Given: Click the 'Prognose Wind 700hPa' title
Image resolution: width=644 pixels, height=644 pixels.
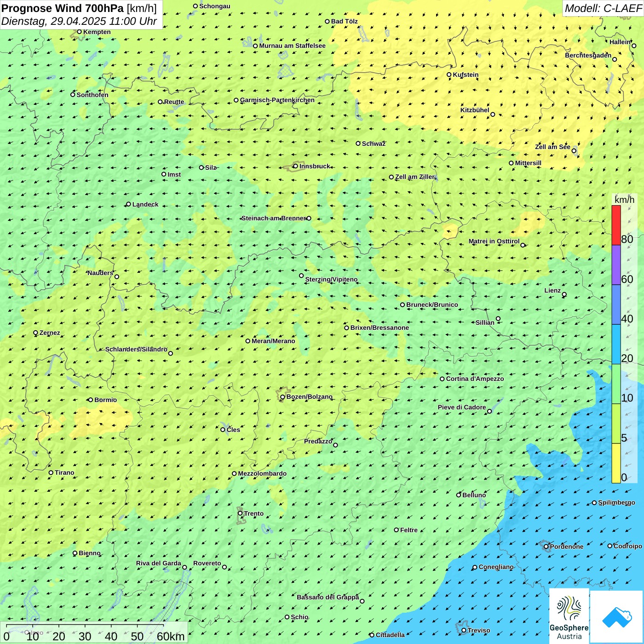Looking at the screenshot, I should pyautogui.click(x=63, y=8).
